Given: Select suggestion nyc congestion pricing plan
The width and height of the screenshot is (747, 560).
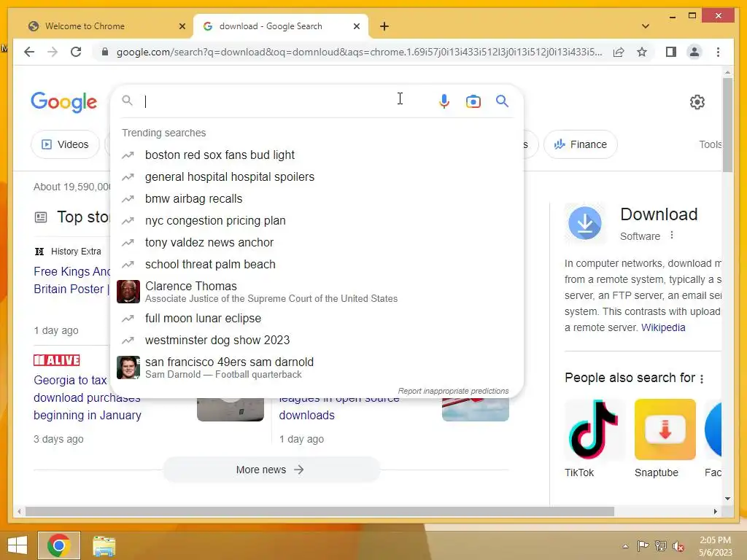Looking at the screenshot, I should click(x=317, y=220).
